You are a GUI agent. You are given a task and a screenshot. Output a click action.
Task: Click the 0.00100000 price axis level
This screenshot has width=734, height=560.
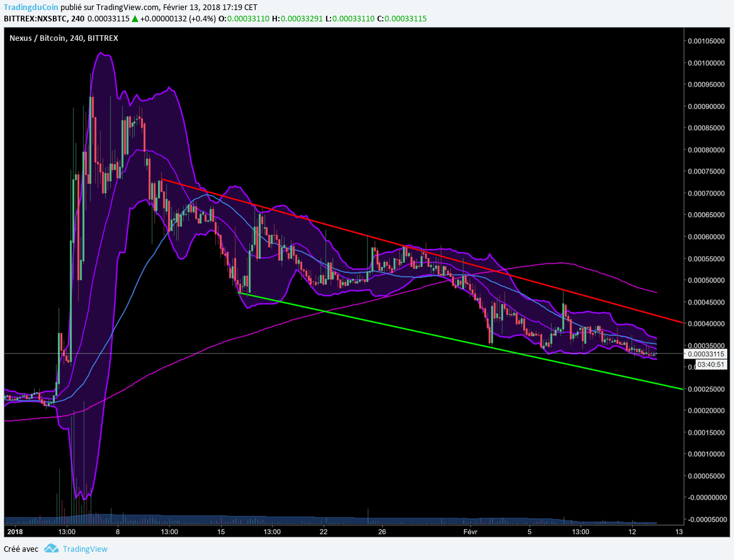(x=707, y=63)
